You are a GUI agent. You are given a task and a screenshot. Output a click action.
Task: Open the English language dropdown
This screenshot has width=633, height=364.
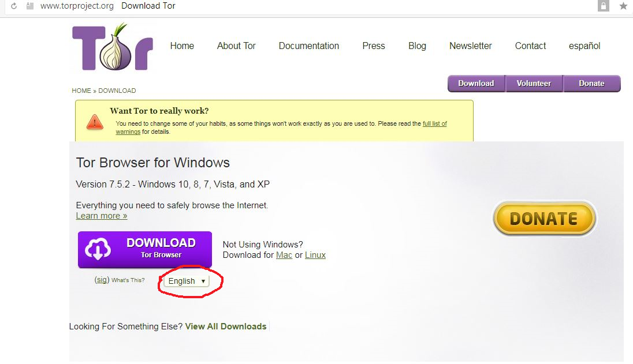coord(187,281)
